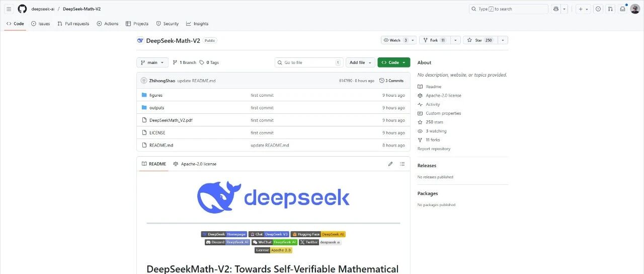This screenshot has width=644, height=274.
Task: View the 3 Commits history
Action: click(x=391, y=81)
